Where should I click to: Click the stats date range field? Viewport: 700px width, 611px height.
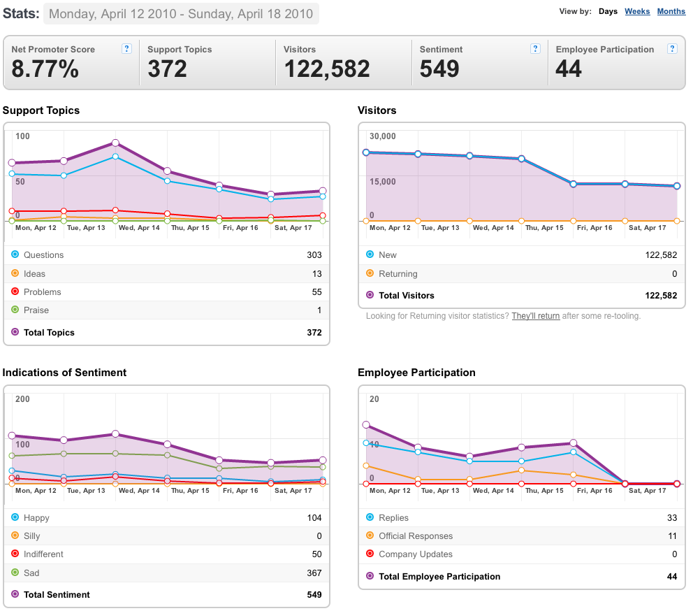tap(181, 14)
